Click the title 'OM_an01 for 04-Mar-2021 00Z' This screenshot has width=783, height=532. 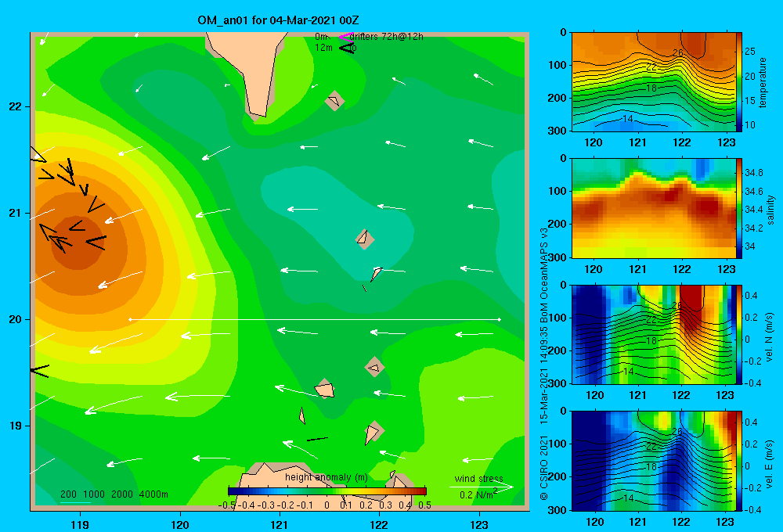point(278,20)
